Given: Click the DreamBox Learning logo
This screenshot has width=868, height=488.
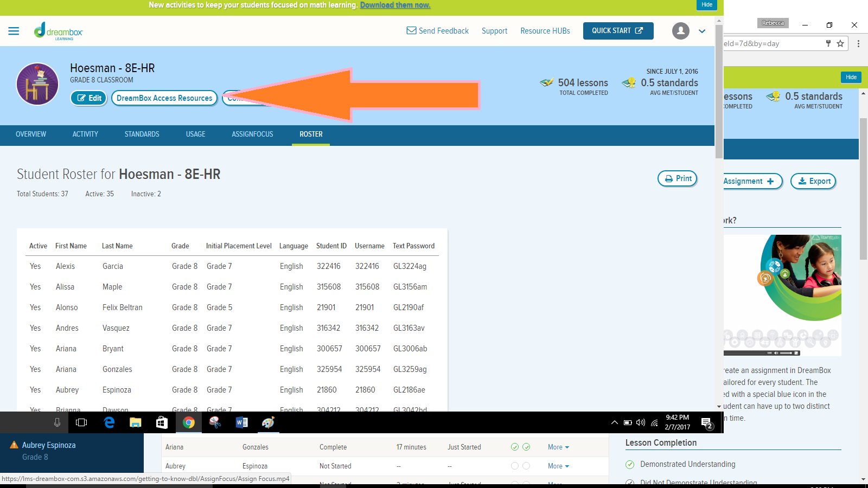Looking at the screenshot, I should point(59,31).
